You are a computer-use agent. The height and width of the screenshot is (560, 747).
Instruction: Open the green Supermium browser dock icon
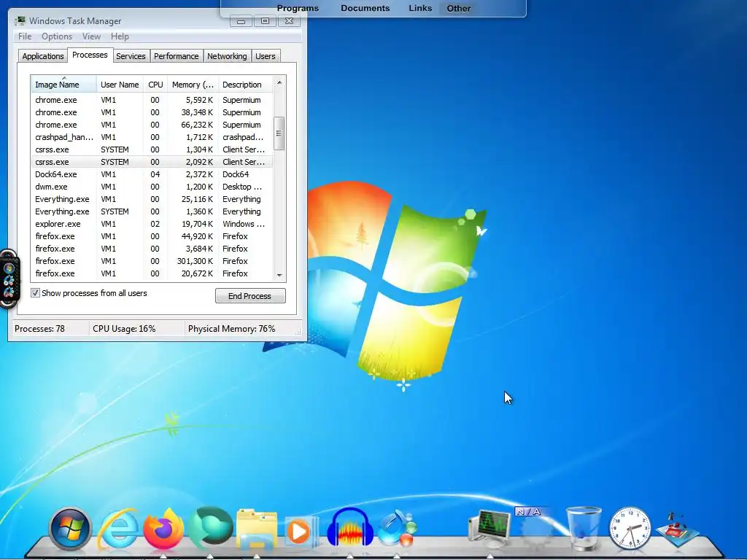point(210,528)
